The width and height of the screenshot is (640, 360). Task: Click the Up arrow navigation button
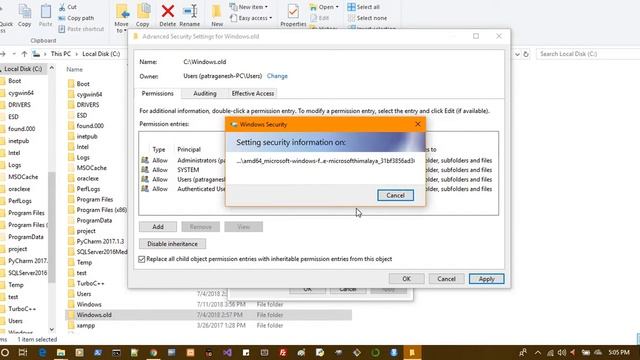(x=24, y=54)
